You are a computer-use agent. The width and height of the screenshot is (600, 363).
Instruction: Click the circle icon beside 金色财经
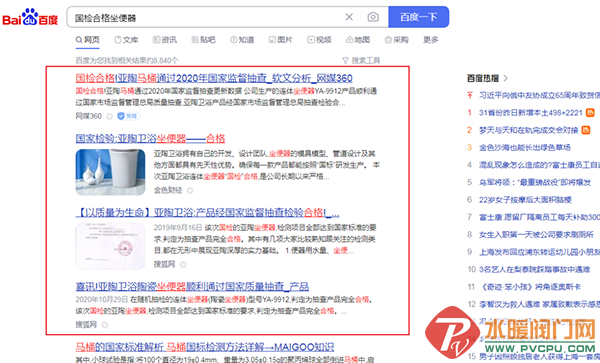(190, 190)
